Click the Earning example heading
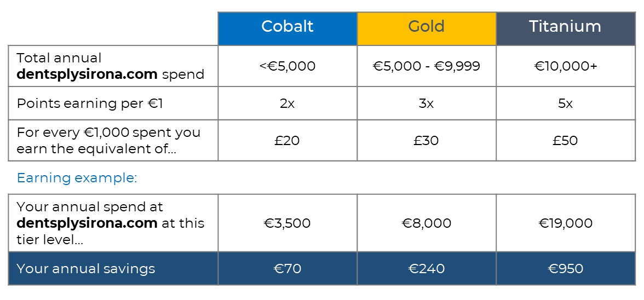 [77, 178]
